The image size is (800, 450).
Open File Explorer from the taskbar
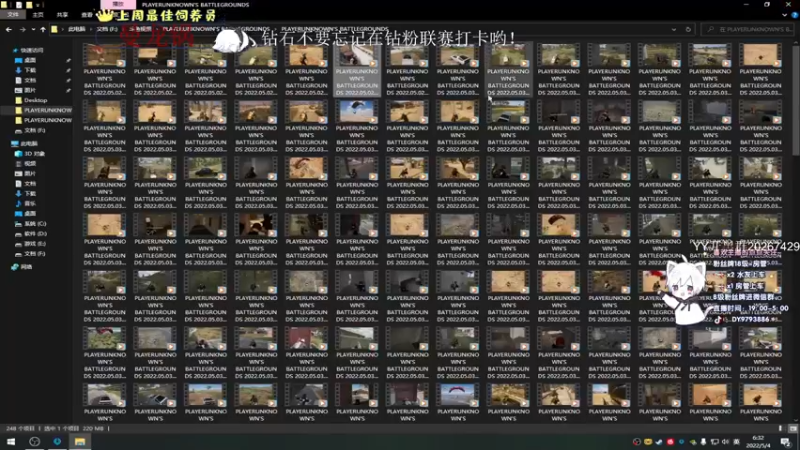coord(80,441)
